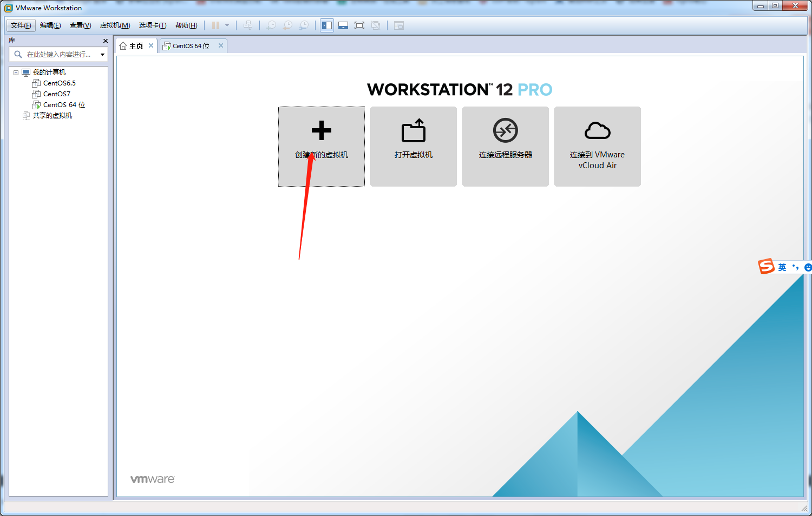Open the 选项卡(T) menu
The width and height of the screenshot is (812, 516).
click(x=152, y=25)
